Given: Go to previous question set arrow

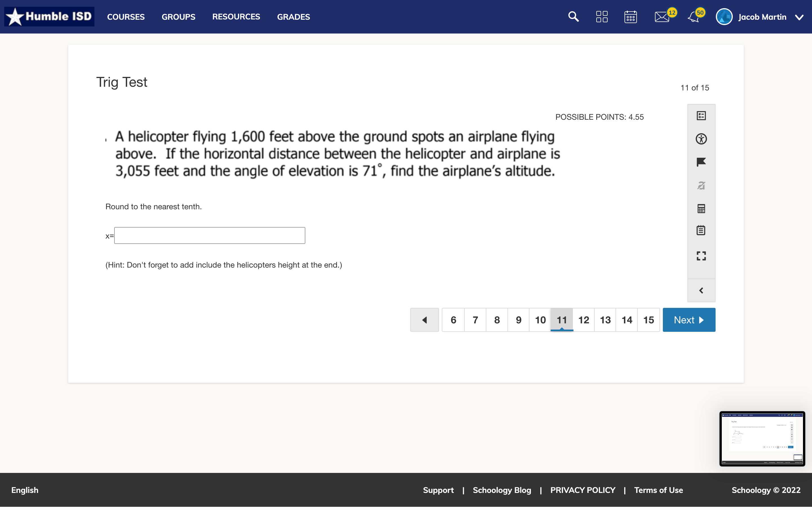Looking at the screenshot, I should point(424,320).
